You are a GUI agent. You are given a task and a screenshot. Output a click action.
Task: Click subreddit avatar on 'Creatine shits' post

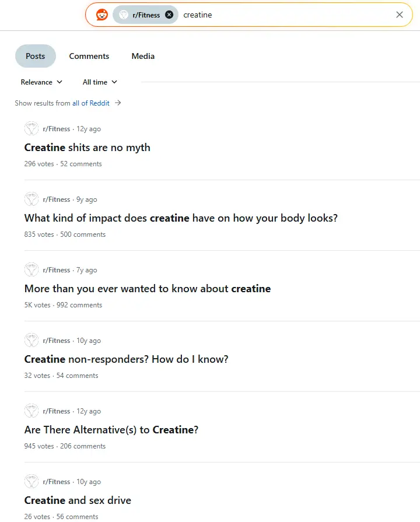coord(32,129)
